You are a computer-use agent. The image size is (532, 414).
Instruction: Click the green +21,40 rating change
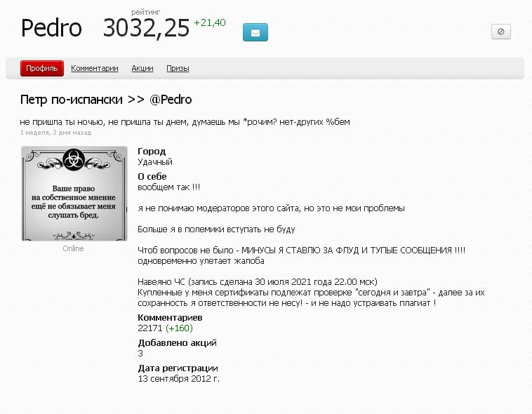click(x=210, y=22)
